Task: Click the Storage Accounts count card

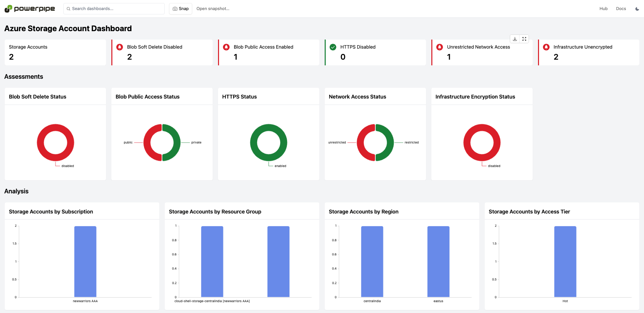Action: (x=55, y=52)
